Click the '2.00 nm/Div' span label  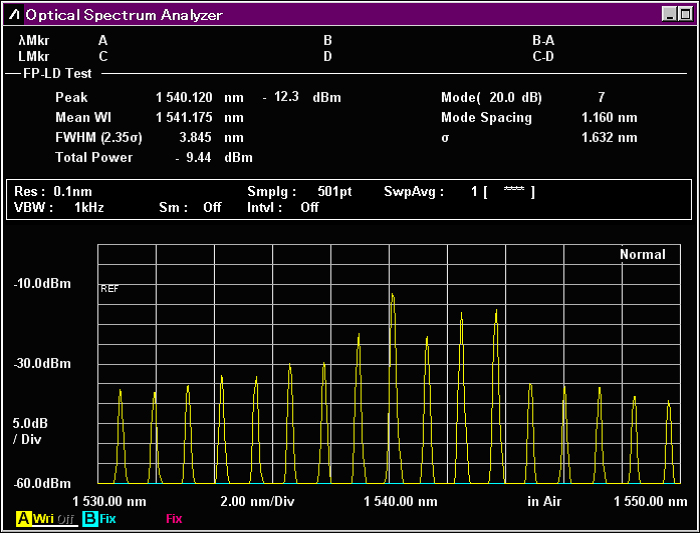pyautogui.click(x=258, y=501)
